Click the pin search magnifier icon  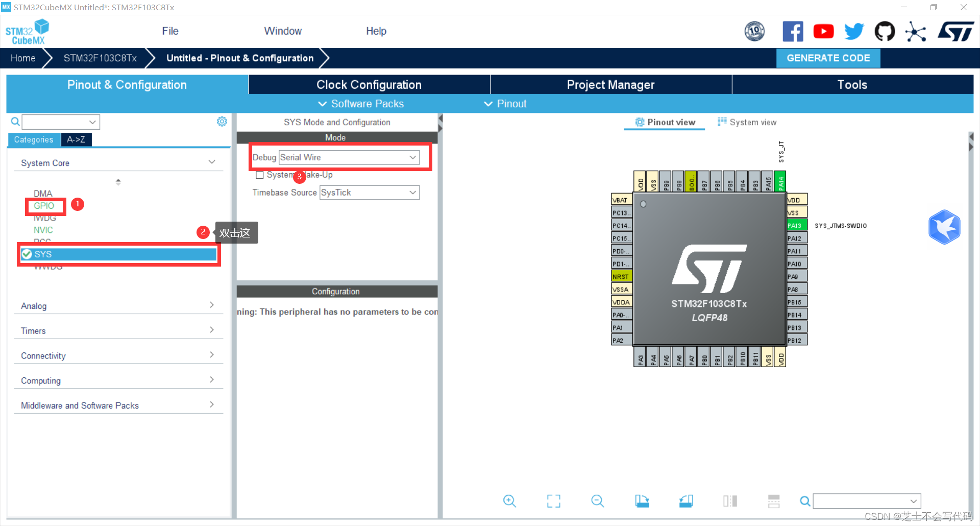click(805, 501)
